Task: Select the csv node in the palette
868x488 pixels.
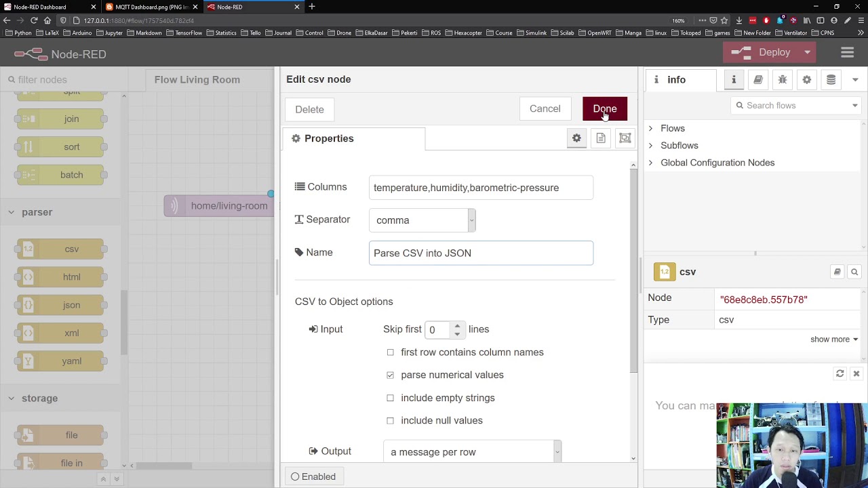Action: (x=61, y=249)
